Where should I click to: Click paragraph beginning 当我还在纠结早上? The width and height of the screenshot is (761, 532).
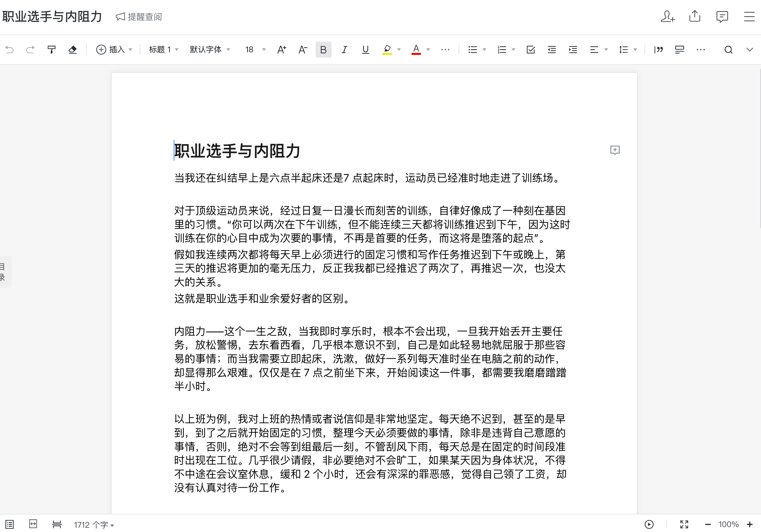click(368, 178)
